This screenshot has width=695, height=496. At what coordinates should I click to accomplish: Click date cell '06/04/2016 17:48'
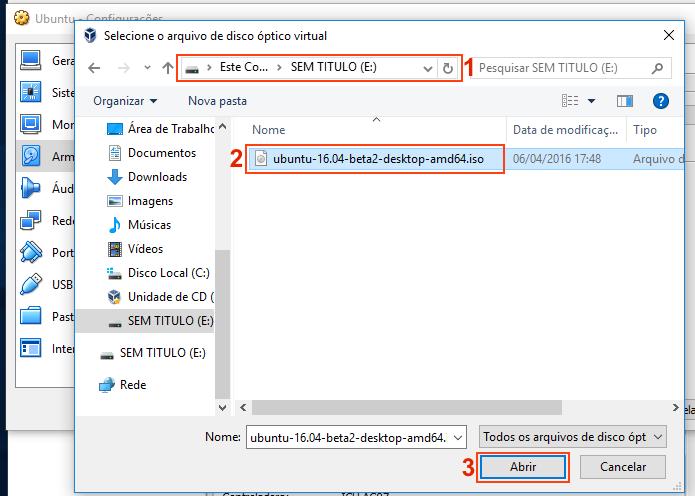[557, 159]
